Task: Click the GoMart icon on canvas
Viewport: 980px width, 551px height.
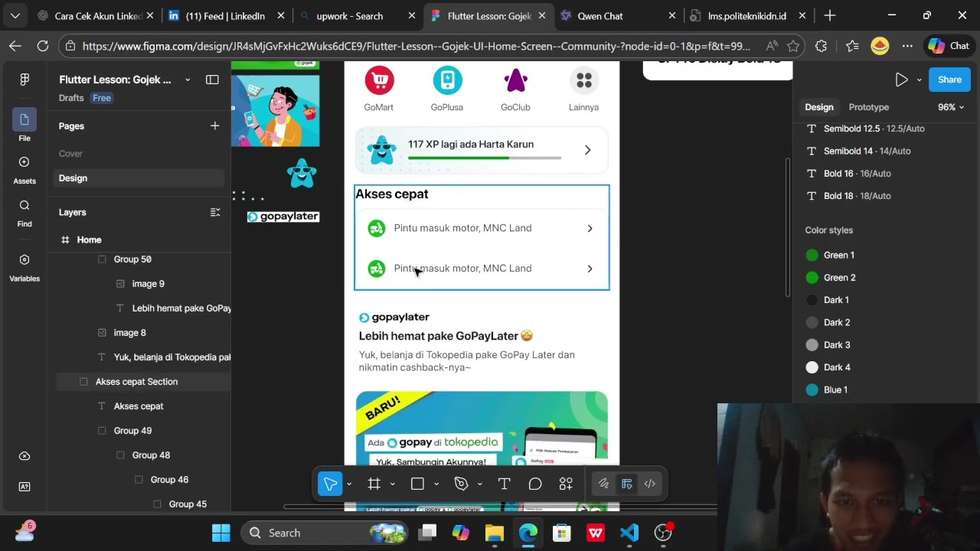Action: (379, 80)
